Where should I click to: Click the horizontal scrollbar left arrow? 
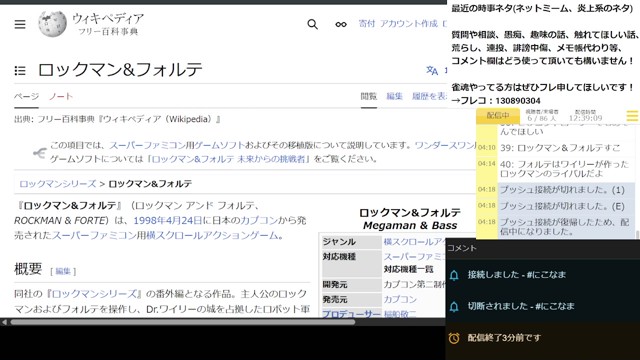point(4,322)
